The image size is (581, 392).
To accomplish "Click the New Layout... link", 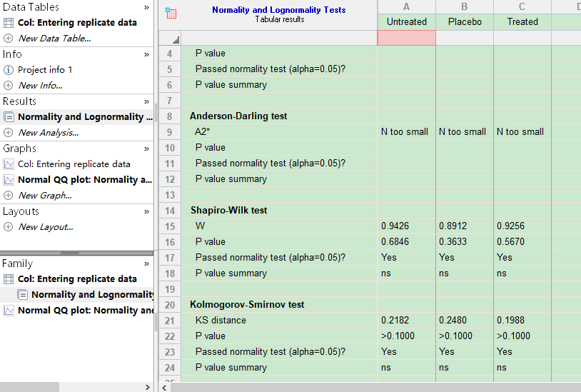I will click(46, 227).
